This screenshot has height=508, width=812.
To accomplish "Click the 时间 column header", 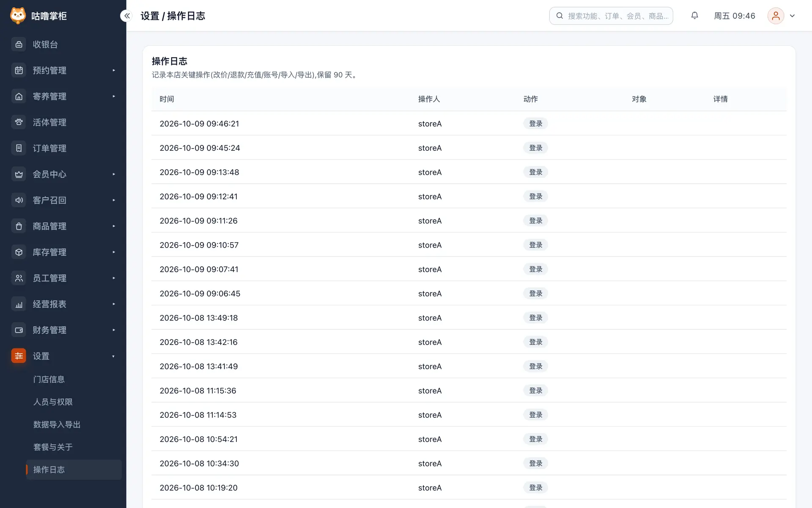I will (167, 99).
